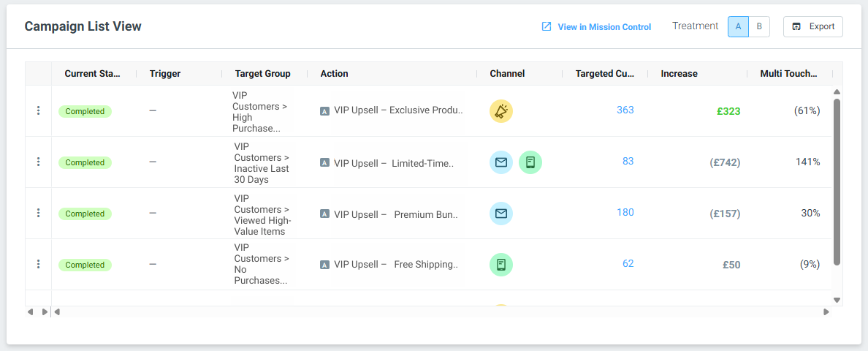868x351 pixels.
Task: Click target group Viewed High-Value Items
Action: (x=262, y=214)
